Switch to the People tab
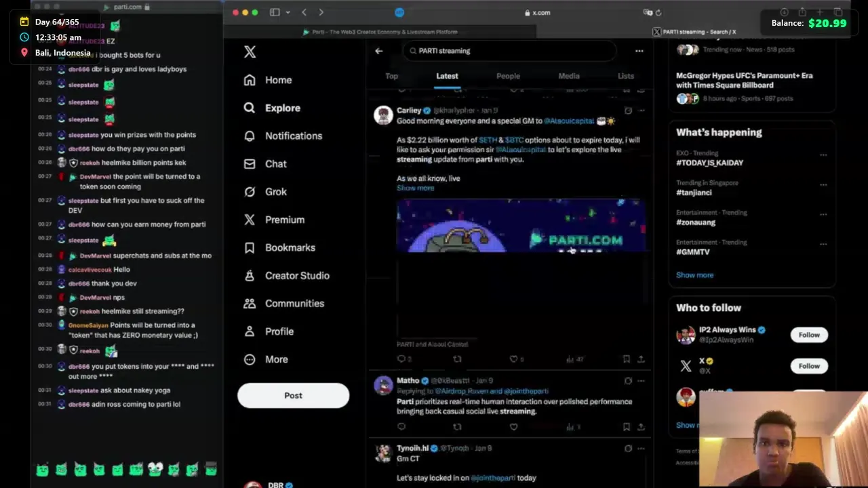This screenshot has height=488, width=868. click(508, 76)
